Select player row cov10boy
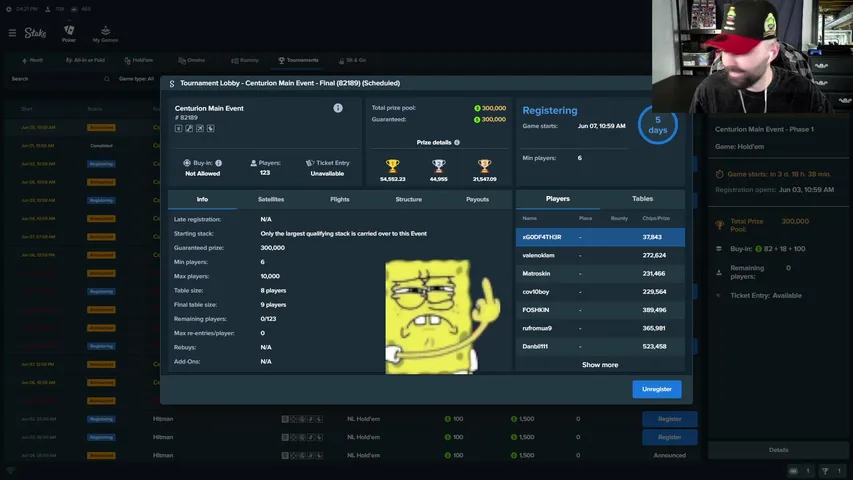 coord(600,292)
